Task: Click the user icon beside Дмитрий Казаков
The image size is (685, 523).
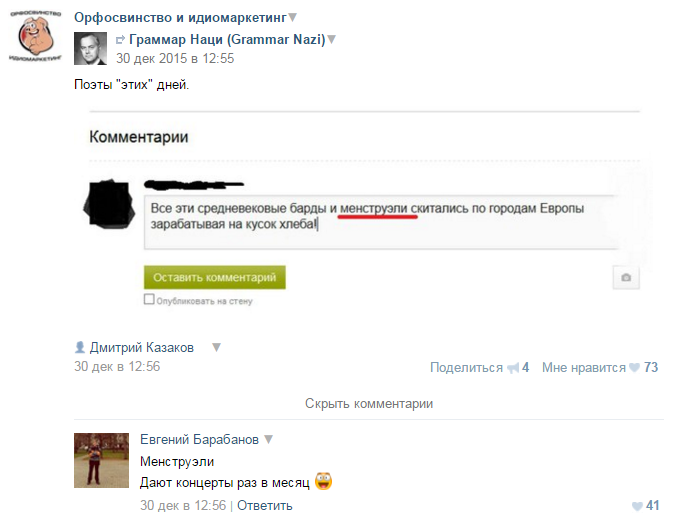Action: pos(80,347)
